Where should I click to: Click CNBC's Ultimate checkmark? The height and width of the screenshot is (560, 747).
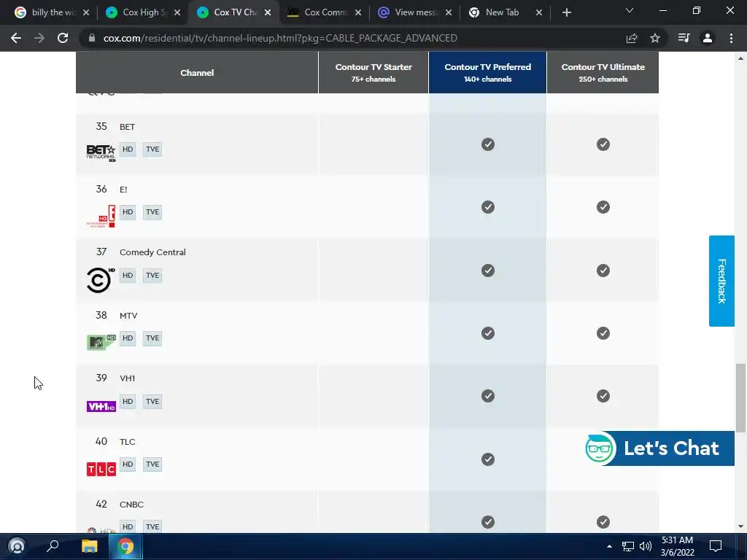(x=603, y=522)
